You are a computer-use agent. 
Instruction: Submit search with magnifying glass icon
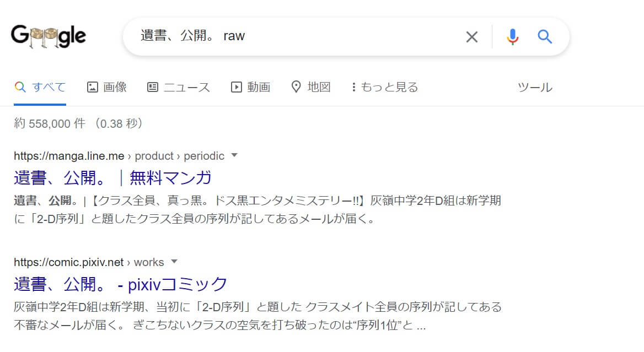click(545, 37)
